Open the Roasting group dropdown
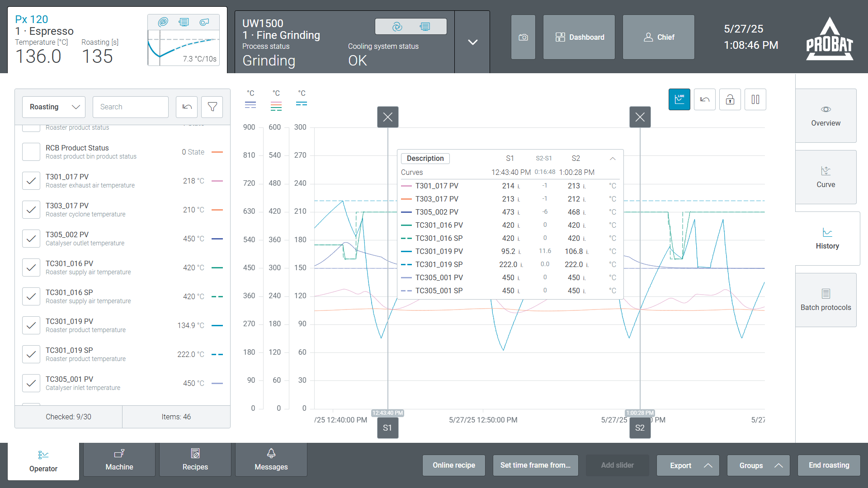Image resolution: width=868 pixels, height=488 pixels. [x=54, y=107]
